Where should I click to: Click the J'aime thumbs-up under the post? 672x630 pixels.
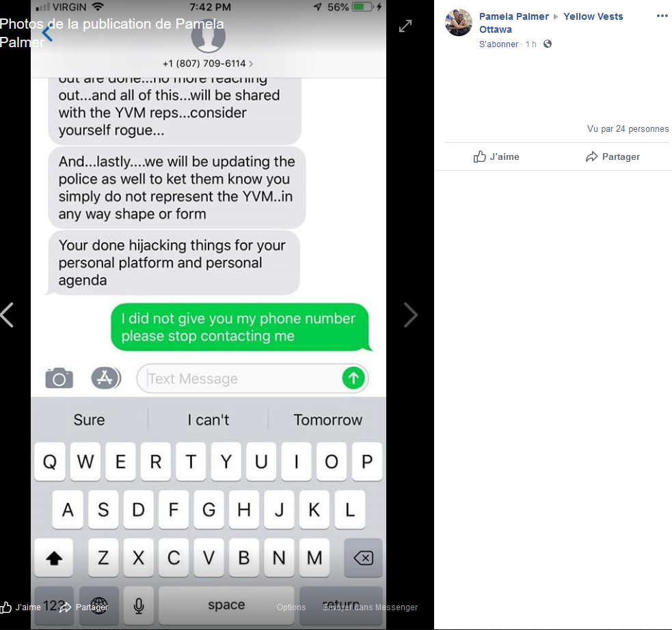click(x=496, y=156)
